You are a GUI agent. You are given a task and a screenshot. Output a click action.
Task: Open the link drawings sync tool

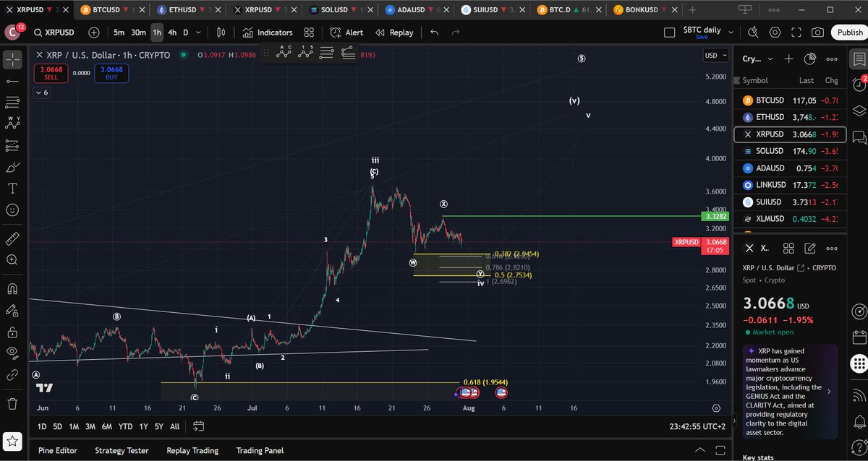pyautogui.click(x=12, y=375)
